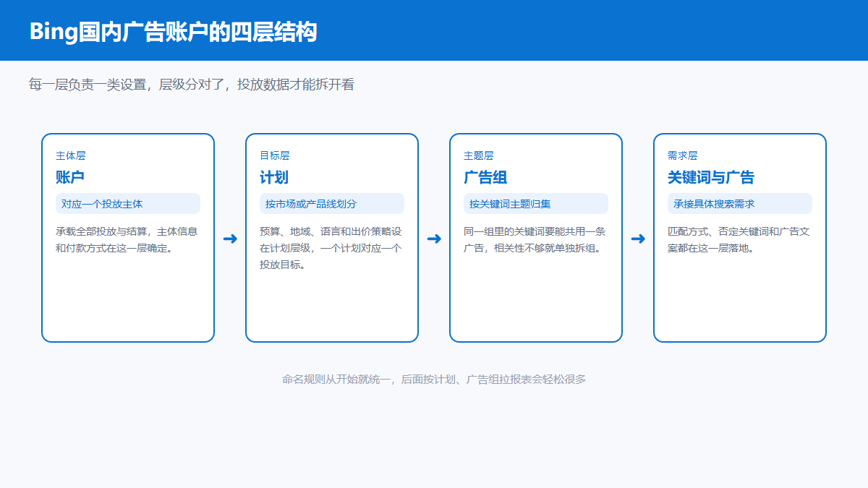Click the description starting "同一组里的关键词"
The height and width of the screenshot is (488, 868).
535,240
